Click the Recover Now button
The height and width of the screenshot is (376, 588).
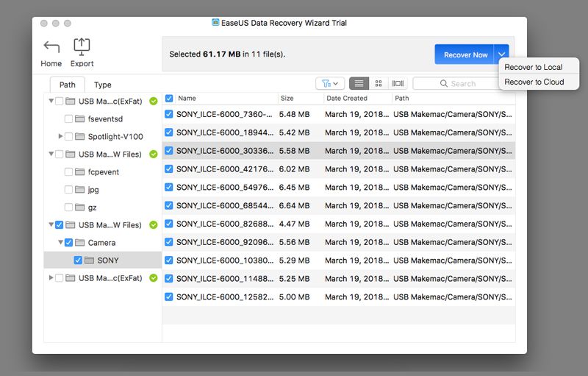(x=465, y=54)
